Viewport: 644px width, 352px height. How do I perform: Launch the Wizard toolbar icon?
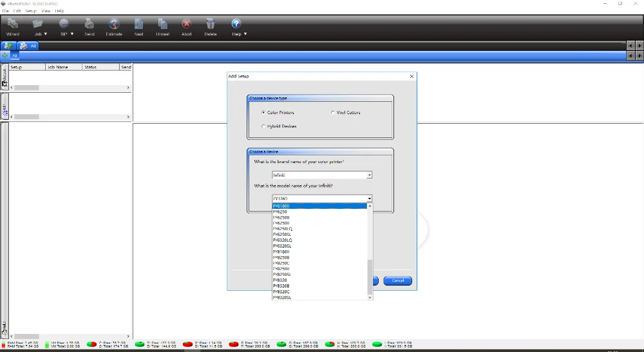(12, 24)
